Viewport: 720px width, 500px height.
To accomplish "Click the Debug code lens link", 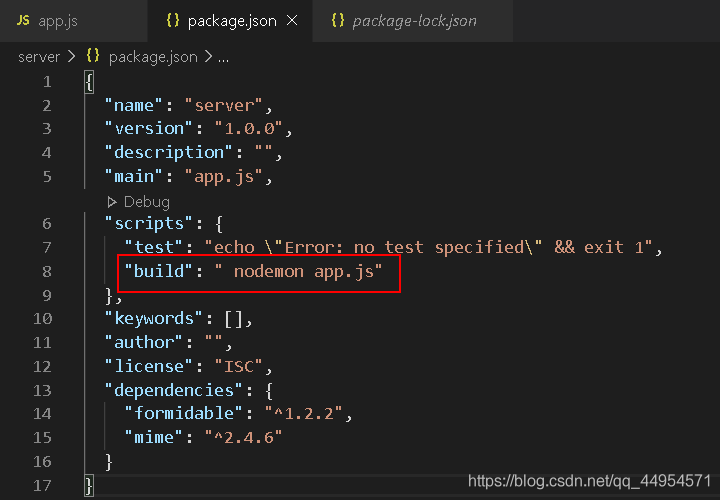I will (x=146, y=202).
